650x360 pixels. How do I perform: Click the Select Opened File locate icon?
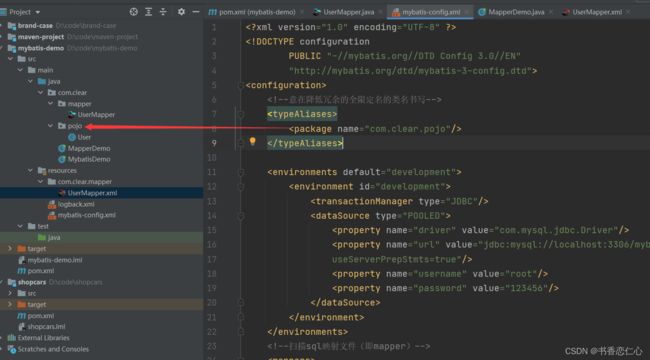(x=133, y=12)
